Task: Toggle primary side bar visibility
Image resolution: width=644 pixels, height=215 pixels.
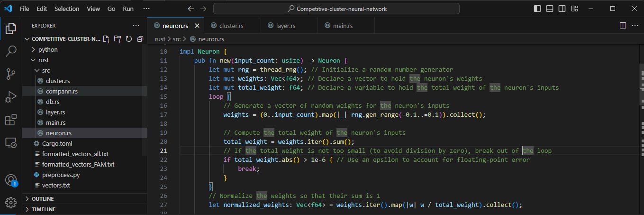Action: [537, 9]
